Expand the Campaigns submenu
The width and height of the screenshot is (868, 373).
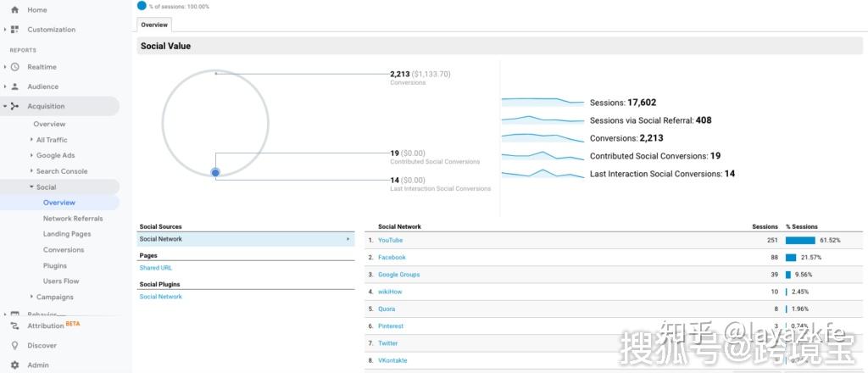click(31, 297)
